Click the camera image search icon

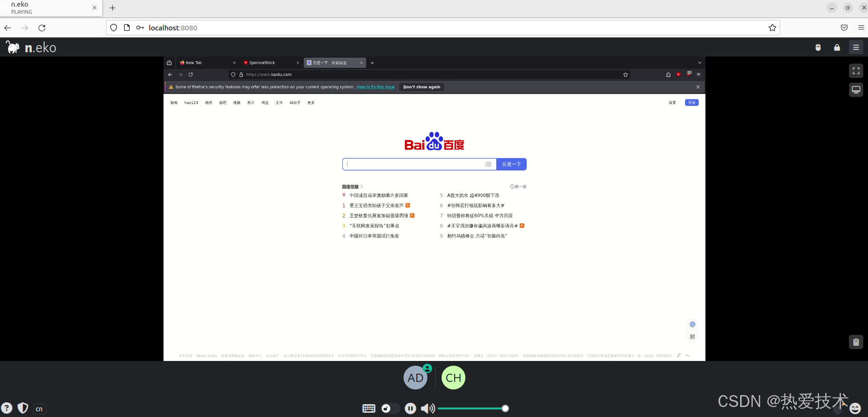point(488,164)
